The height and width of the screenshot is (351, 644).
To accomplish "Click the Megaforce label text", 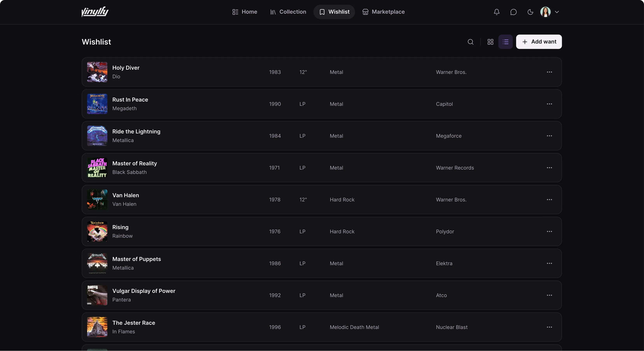I will coord(449,136).
